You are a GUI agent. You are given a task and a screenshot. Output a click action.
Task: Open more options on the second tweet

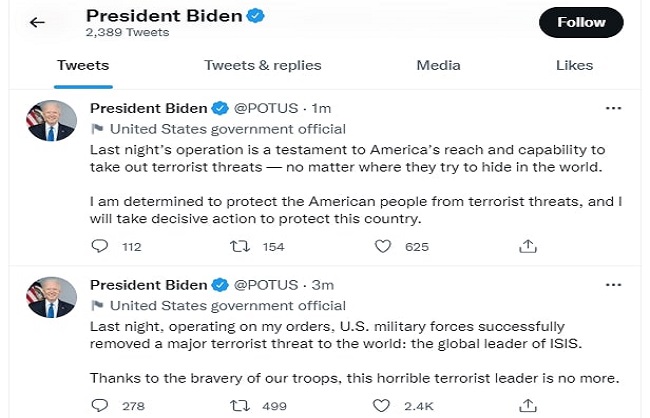point(616,284)
